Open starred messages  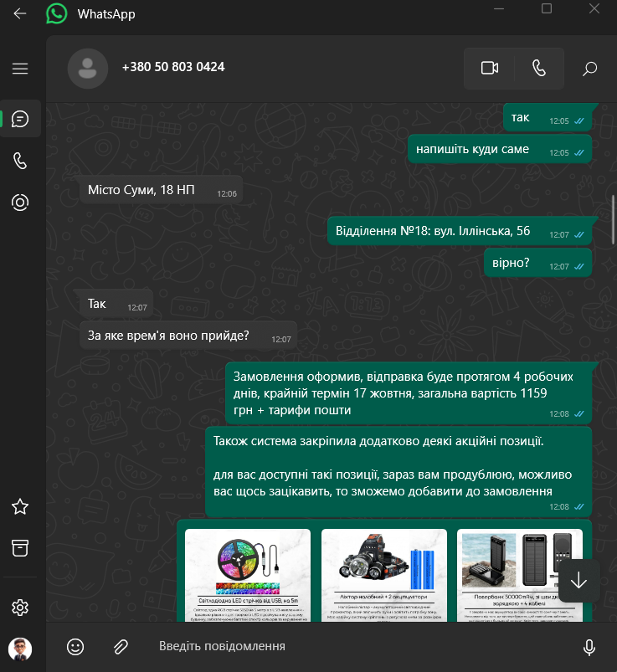[x=20, y=507]
